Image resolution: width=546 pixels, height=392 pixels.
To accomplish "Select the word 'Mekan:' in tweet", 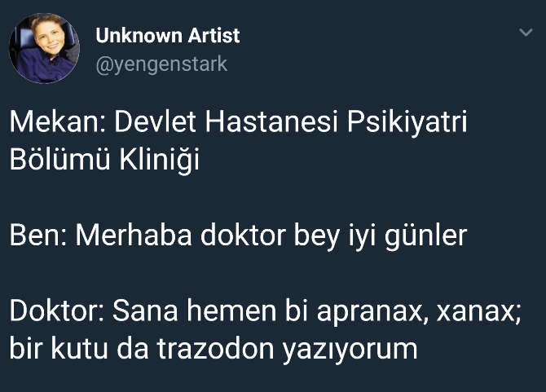I will coord(58,122).
